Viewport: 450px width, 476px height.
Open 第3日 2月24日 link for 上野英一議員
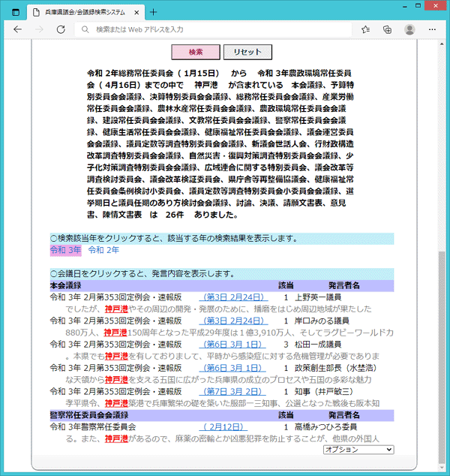pos(233,297)
